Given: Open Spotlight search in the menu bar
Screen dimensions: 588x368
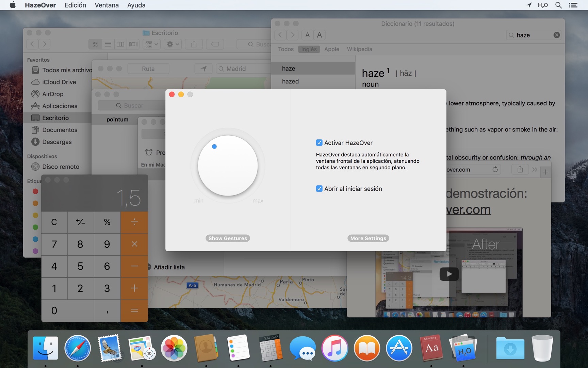Looking at the screenshot, I should 558,5.
